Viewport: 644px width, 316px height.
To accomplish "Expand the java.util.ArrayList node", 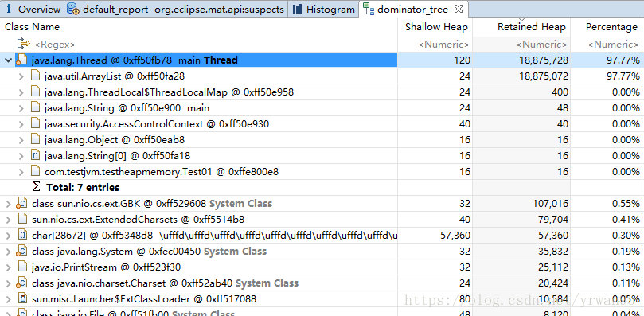I will [21, 76].
